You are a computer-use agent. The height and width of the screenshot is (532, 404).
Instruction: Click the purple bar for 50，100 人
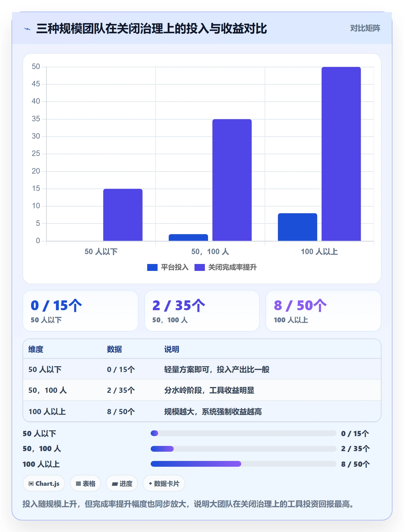pos(232,180)
